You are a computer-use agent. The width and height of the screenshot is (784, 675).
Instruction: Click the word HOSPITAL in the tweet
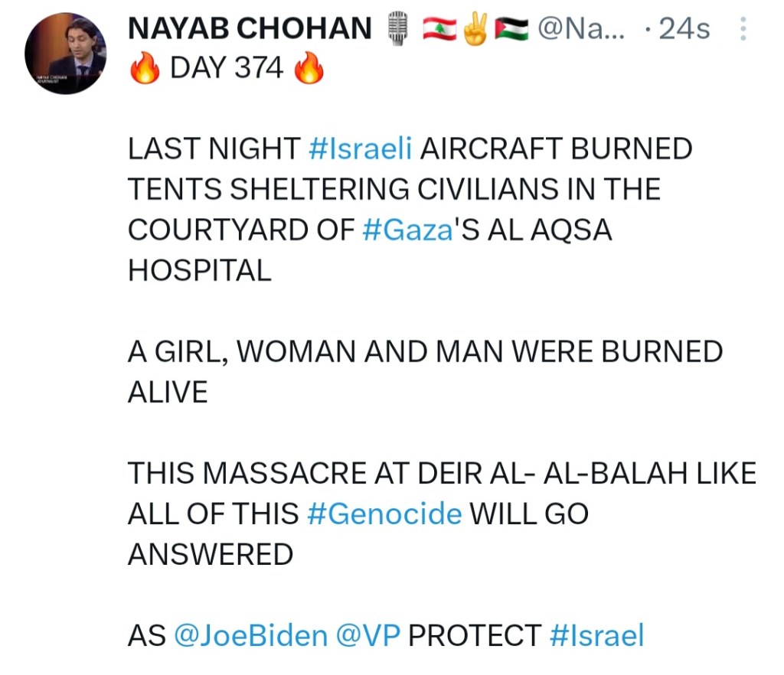pos(200,271)
